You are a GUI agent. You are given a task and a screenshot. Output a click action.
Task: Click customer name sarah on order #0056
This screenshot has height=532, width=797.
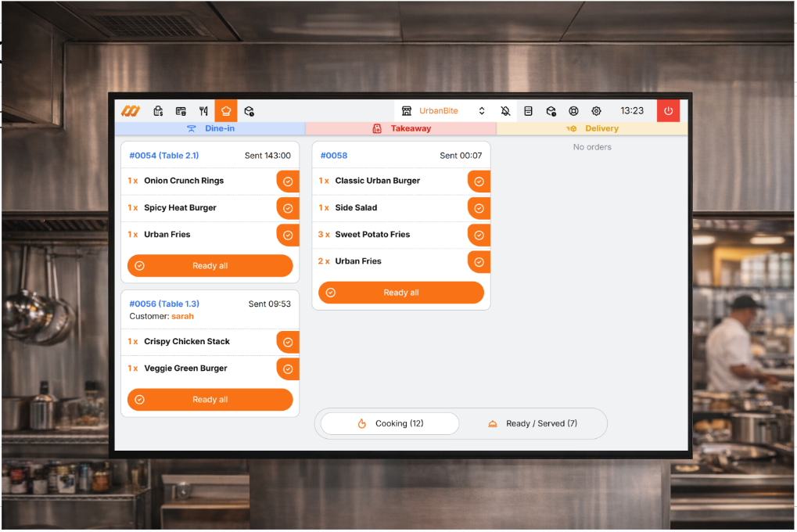click(182, 316)
